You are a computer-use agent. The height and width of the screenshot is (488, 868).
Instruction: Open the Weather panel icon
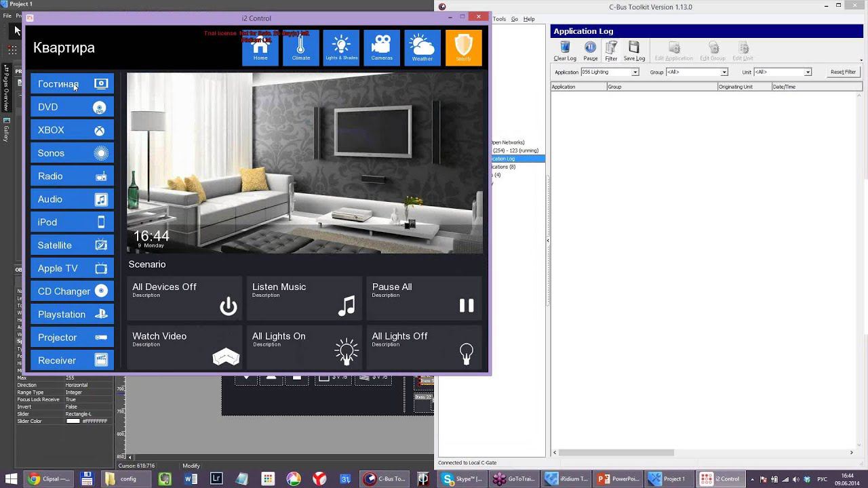click(422, 47)
